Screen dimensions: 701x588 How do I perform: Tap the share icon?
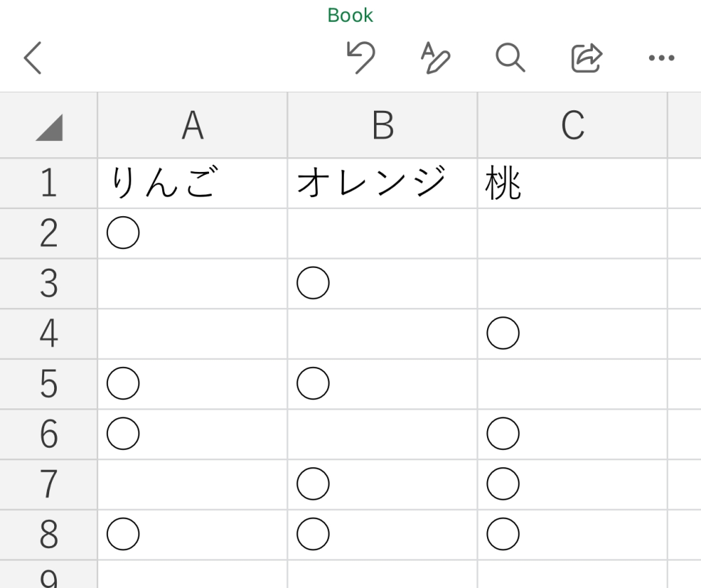(587, 58)
